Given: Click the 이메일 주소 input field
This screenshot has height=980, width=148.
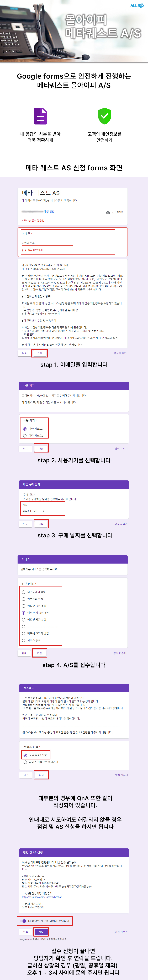Looking at the screenshot, I should pos(47,243).
